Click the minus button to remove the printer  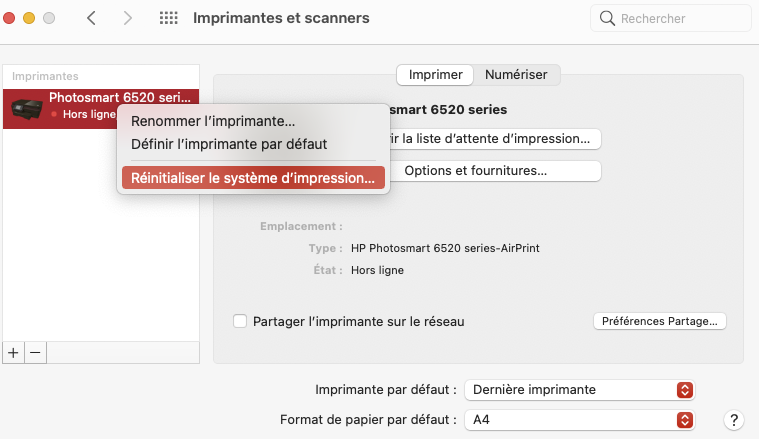click(x=34, y=353)
